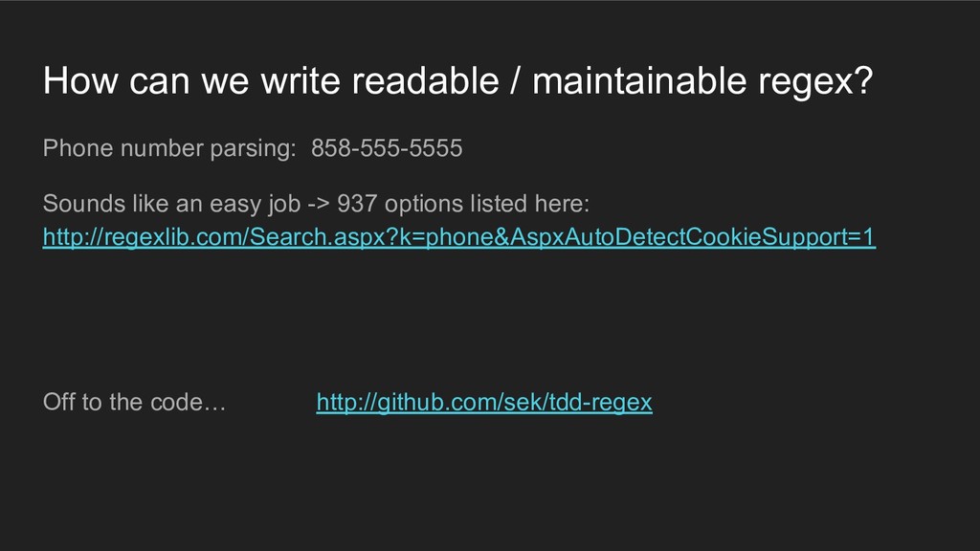The image size is (980, 551).
Task: Click the word 'readable' in the title
Action: click(x=426, y=83)
